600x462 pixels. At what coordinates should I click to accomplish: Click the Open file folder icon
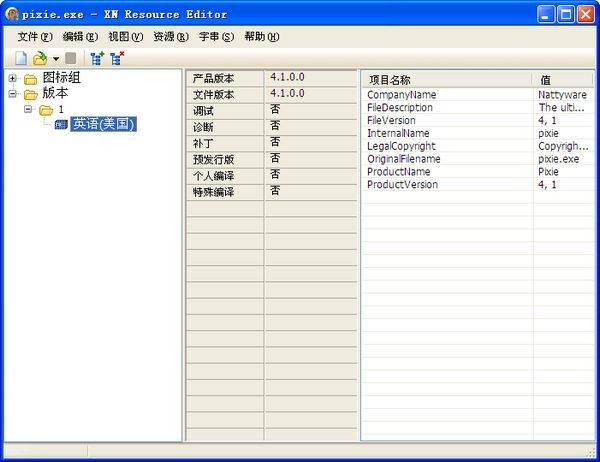coord(40,59)
